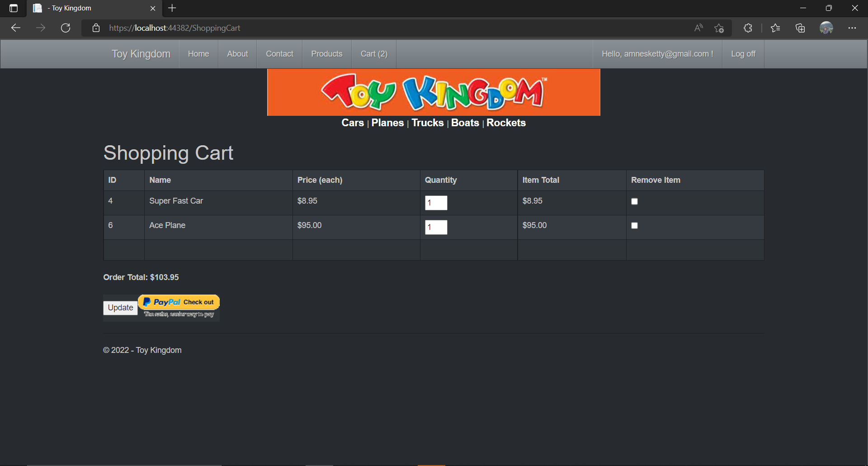Screen dimensions: 868x466
Task: Browse the Cars category
Action: [x=353, y=123]
